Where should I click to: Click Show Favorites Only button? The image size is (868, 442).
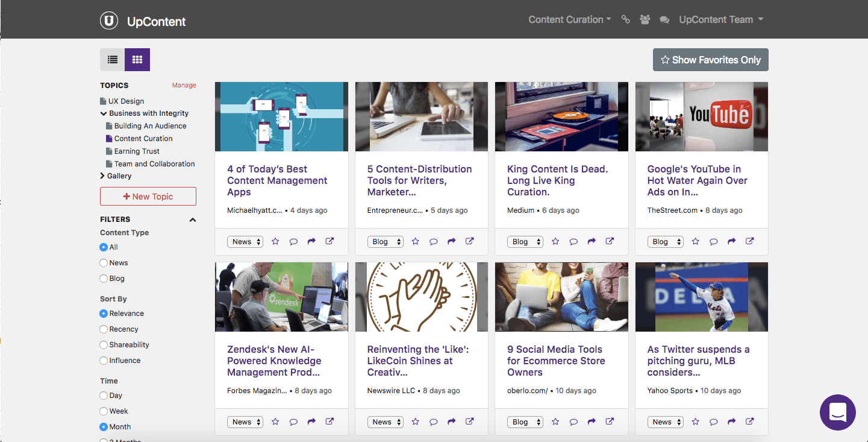[x=710, y=60]
